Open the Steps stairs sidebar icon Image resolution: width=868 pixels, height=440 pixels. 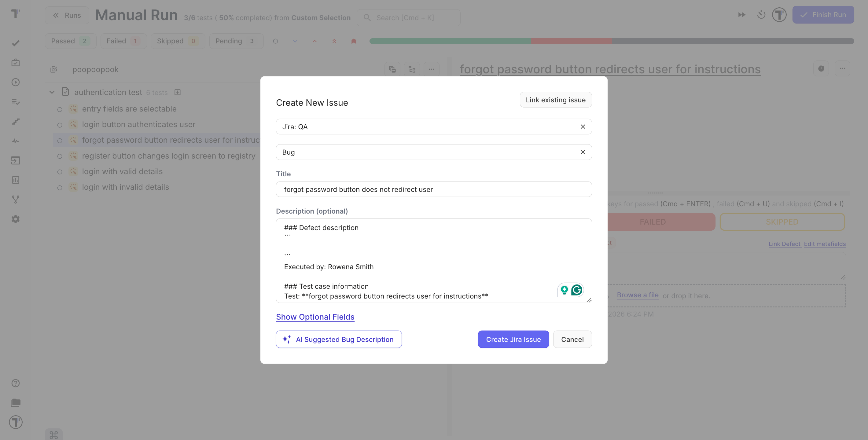point(16,121)
